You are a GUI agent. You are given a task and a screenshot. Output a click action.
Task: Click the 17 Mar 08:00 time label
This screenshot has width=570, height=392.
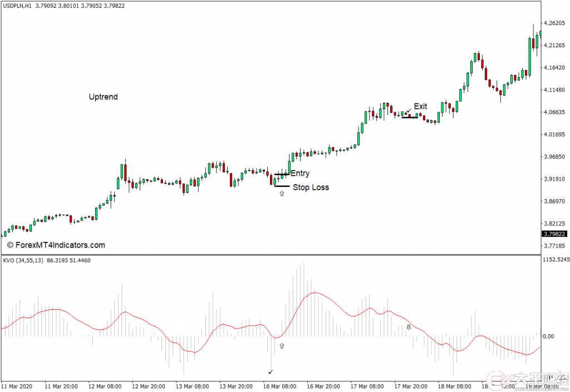367,386
